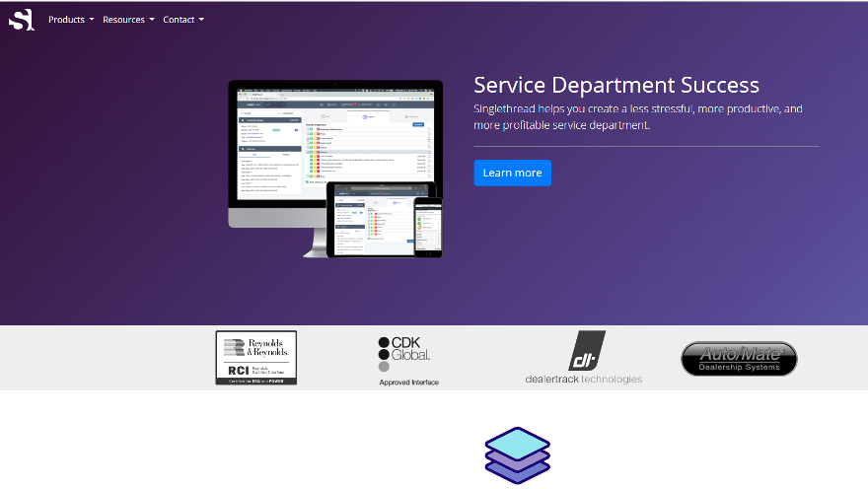This screenshot has width=868, height=489.
Task: Open the Contact dropdown menu
Action: pyautogui.click(x=183, y=20)
